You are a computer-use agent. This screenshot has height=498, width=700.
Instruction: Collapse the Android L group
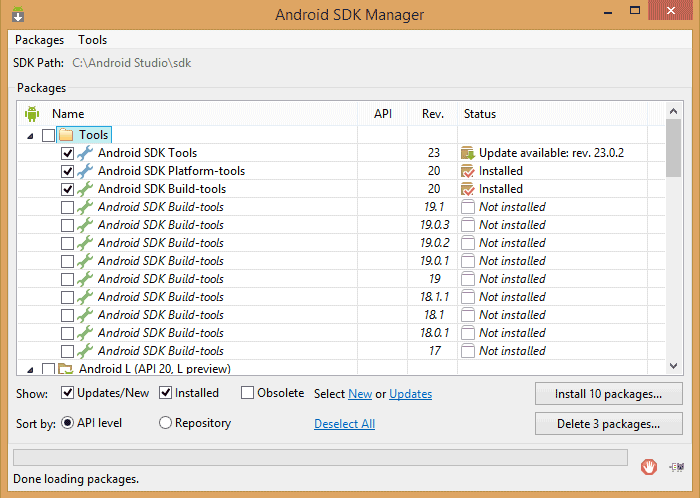coord(30,369)
